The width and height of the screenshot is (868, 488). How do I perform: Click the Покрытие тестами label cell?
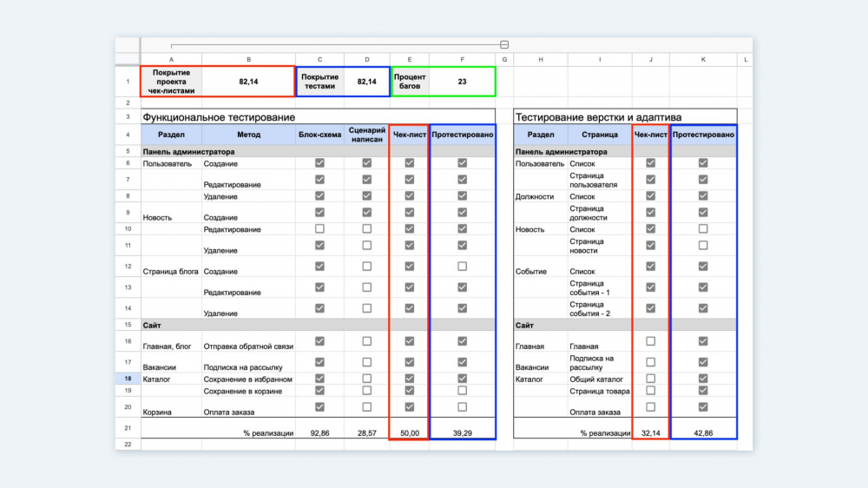pos(320,82)
